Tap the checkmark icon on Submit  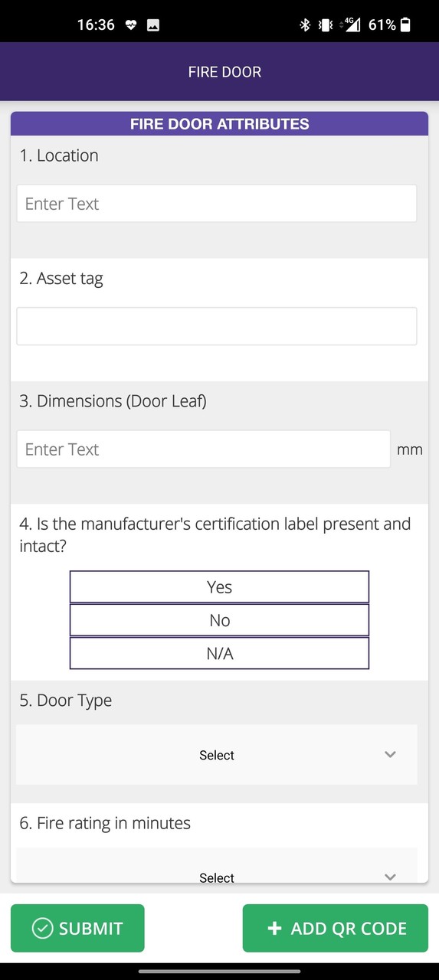pos(42,929)
